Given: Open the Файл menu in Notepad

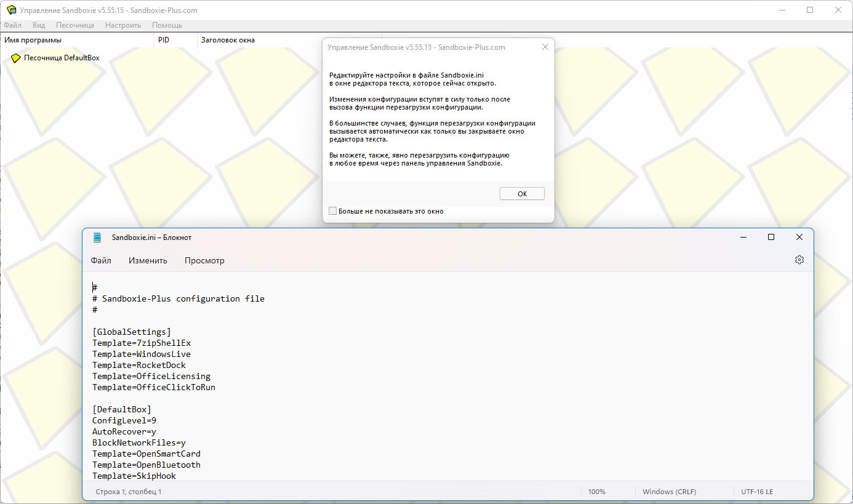Looking at the screenshot, I should point(101,260).
